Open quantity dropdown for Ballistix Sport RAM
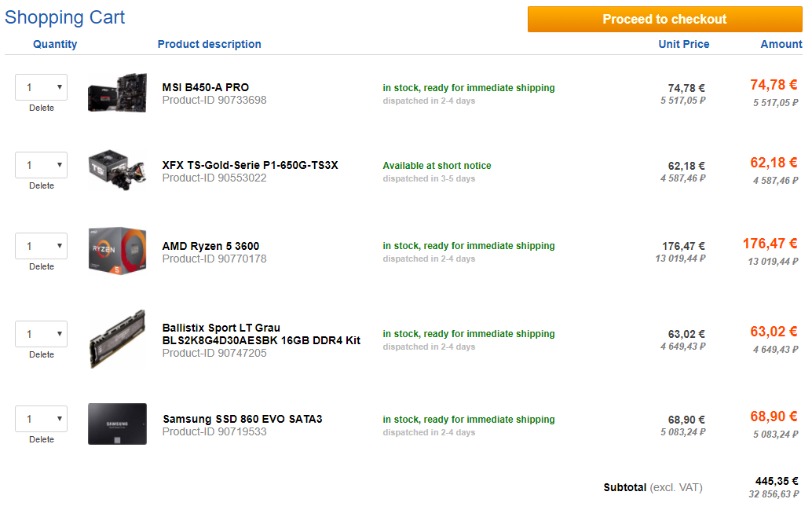812x510 pixels. point(42,334)
